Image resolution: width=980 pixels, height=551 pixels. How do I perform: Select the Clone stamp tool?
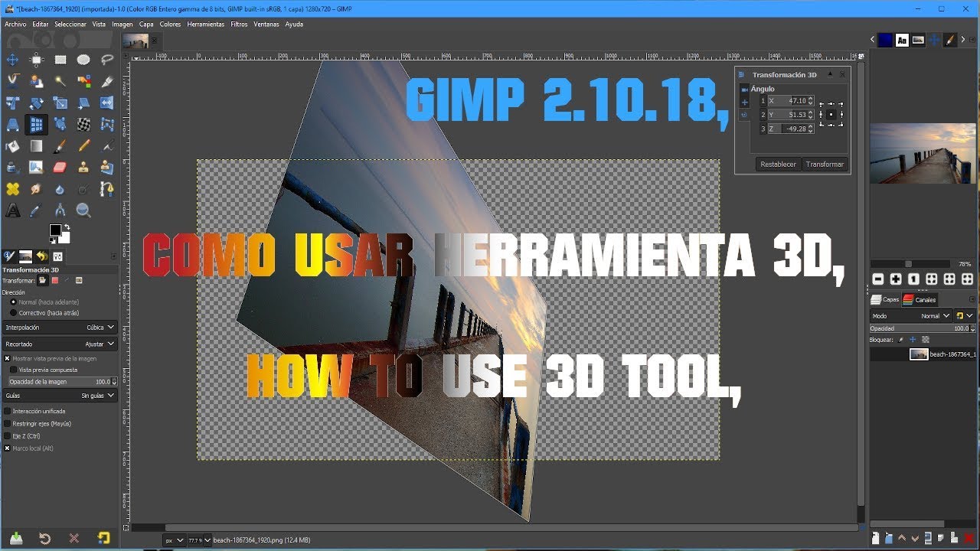click(83, 167)
